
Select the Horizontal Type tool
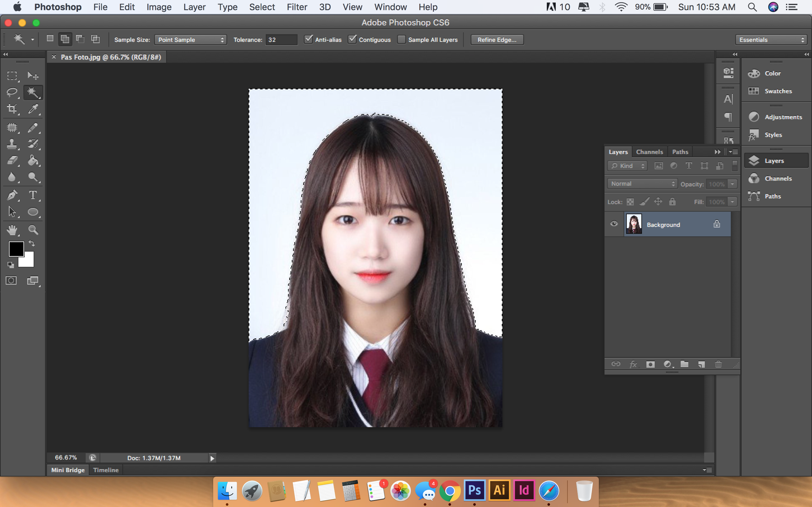33,195
